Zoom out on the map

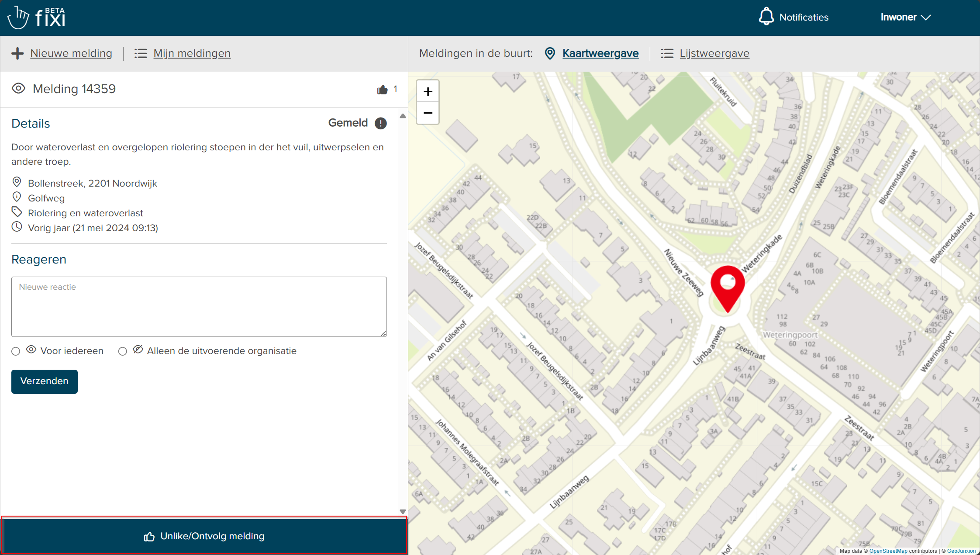tap(428, 113)
